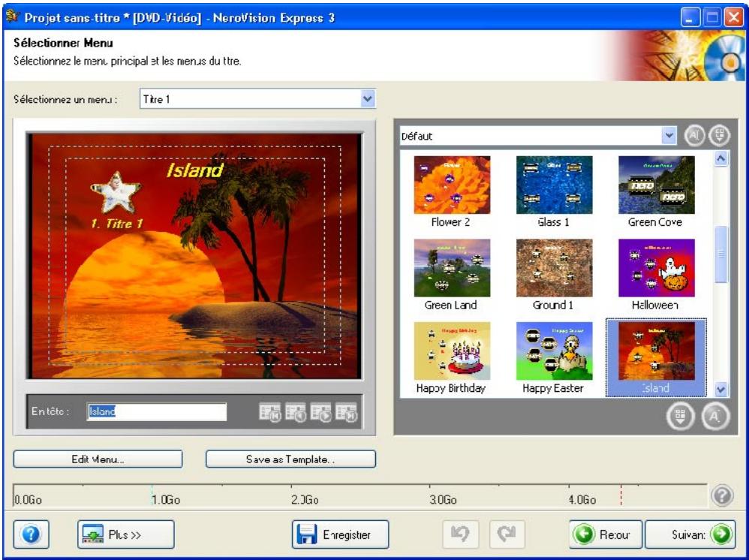Undo the last action
This screenshot has height=560, width=749.
(460, 534)
